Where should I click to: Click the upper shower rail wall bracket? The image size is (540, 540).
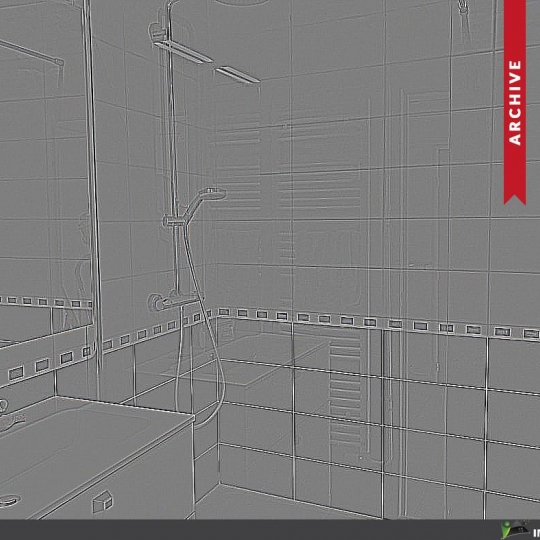(158, 31)
